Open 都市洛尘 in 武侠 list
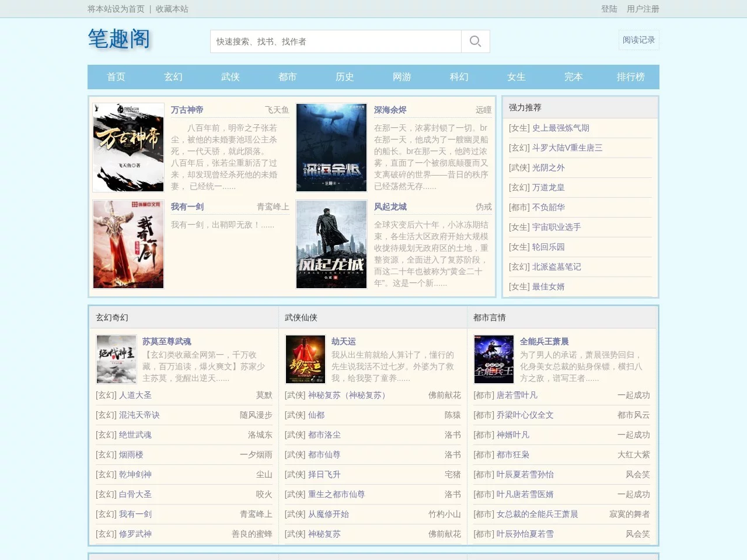Viewport: 747px width, 560px height. point(324,435)
